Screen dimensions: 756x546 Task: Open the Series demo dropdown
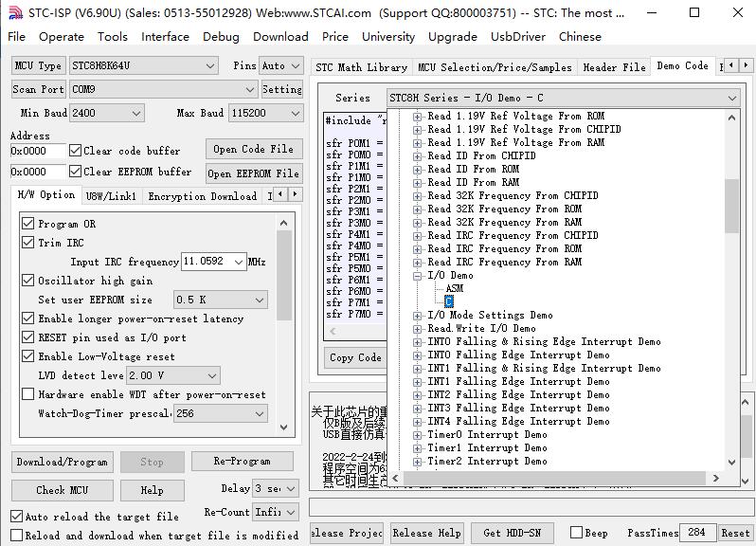[x=563, y=98]
